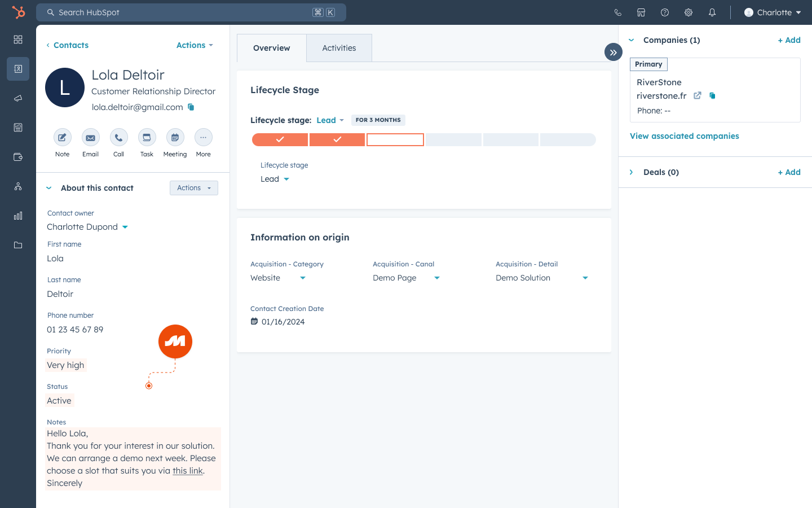812x508 pixels.
Task: Open the Marketplace icon in top bar
Action: coord(641,12)
